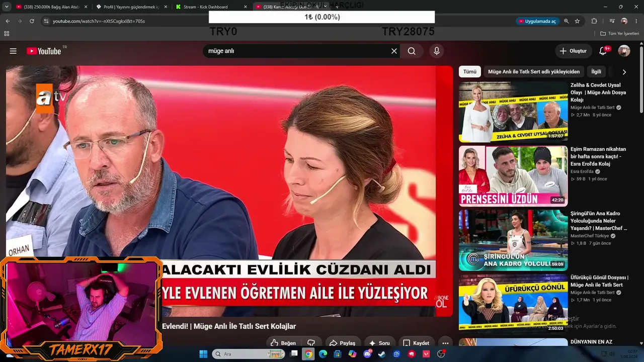Open YouTube notifications bell
This screenshot has width=644, height=362.
pyautogui.click(x=603, y=51)
